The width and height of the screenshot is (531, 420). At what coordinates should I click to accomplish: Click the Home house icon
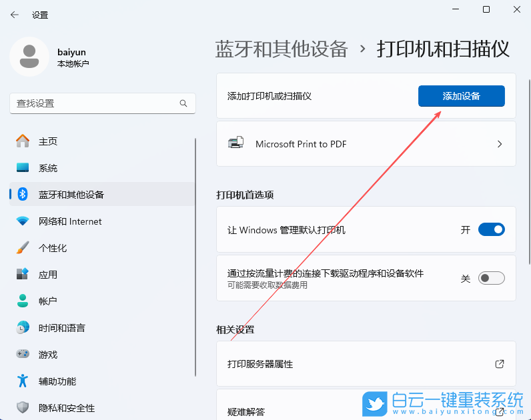[x=23, y=141]
